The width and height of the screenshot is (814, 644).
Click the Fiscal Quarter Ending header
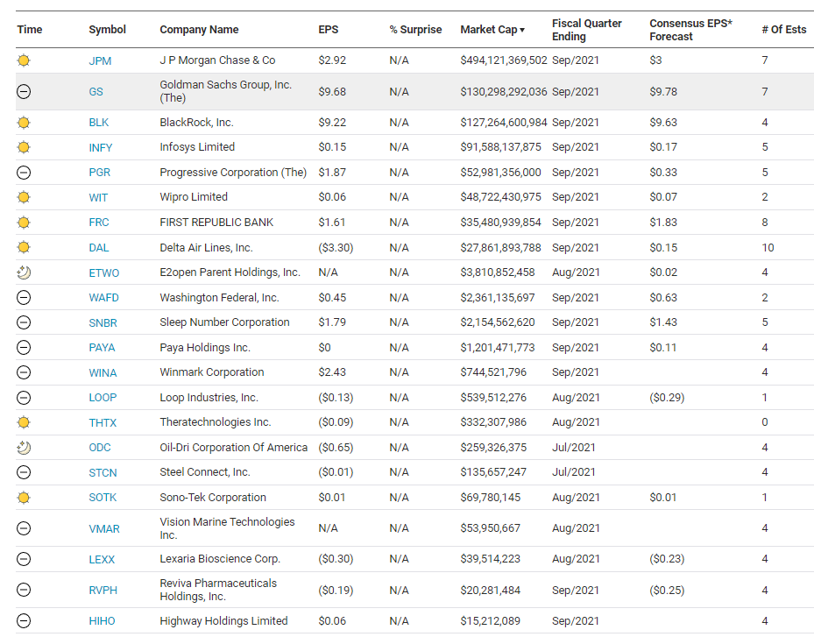(x=586, y=30)
